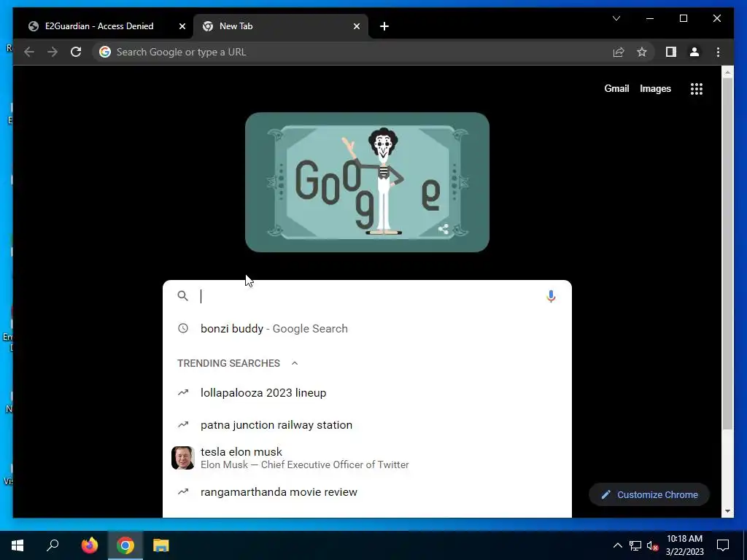Open network status tray icon
747x560 pixels.
coord(635,545)
